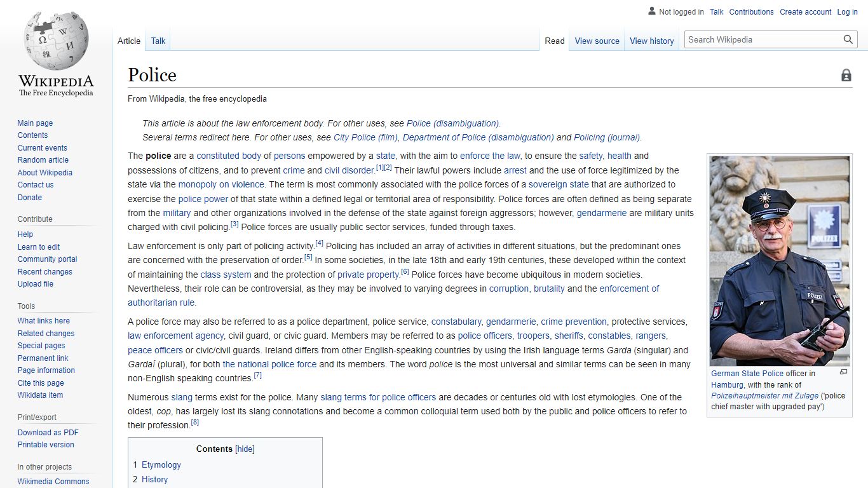
Task: Click the user icon beside Not logged in
Action: coord(651,11)
